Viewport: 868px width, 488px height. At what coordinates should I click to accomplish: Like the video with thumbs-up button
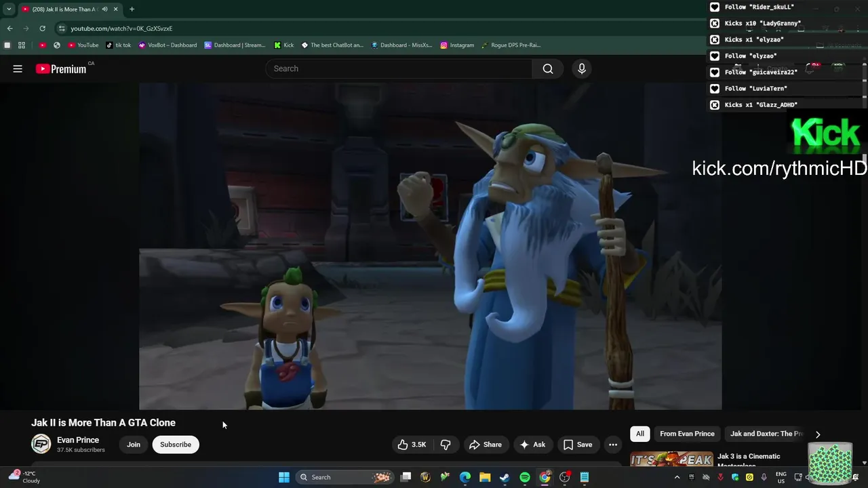coord(412,445)
